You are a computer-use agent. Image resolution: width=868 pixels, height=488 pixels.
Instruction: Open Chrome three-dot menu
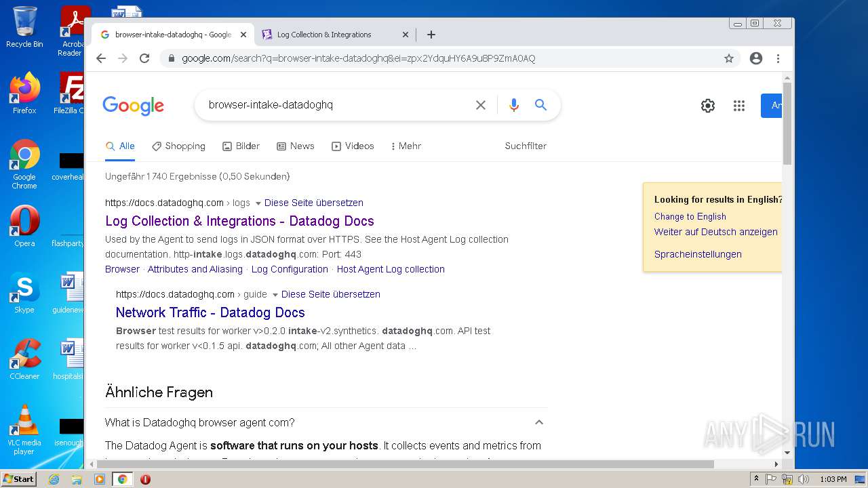(x=778, y=58)
